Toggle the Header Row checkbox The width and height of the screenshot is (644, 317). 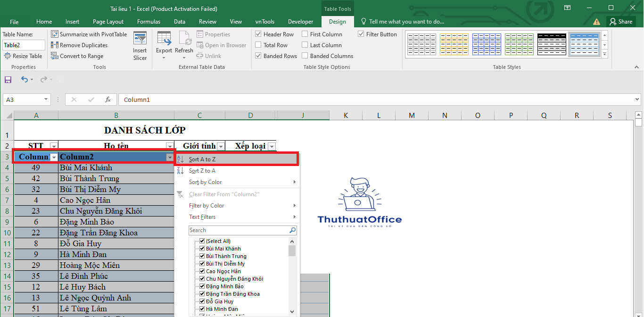[258, 34]
